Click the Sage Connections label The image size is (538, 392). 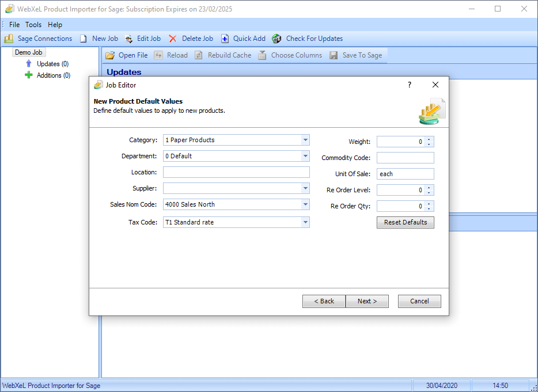[x=45, y=39]
